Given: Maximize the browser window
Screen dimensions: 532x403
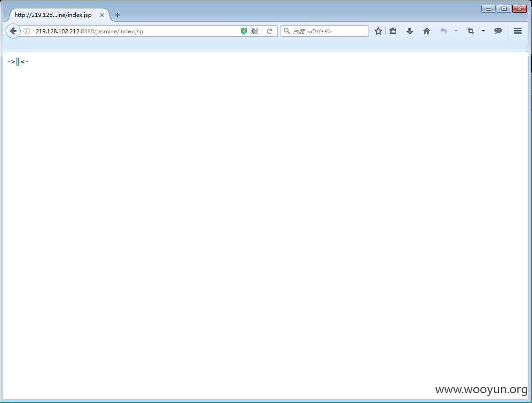Looking at the screenshot, I should pyautogui.click(x=504, y=9).
